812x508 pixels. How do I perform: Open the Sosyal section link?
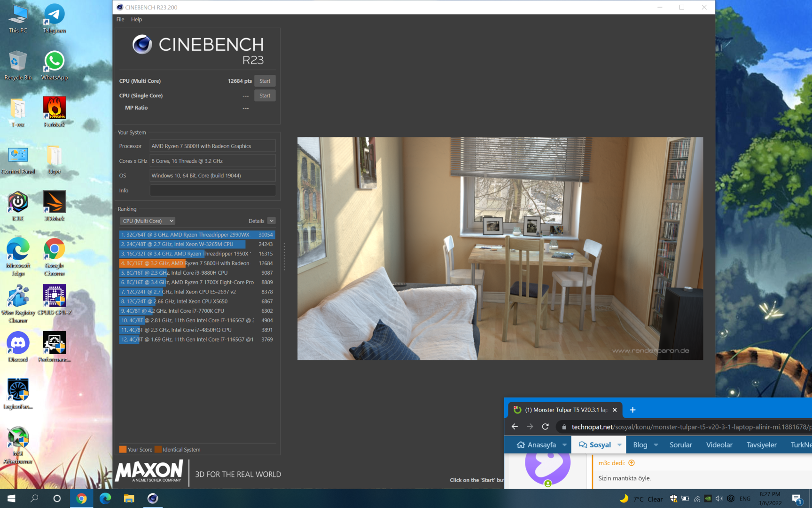[595, 445]
